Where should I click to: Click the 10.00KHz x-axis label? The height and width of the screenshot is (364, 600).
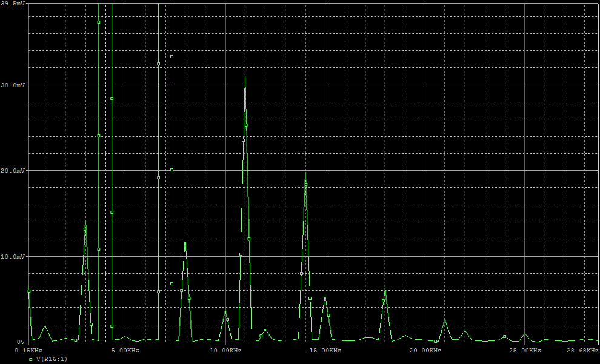[x=225, y=350]
